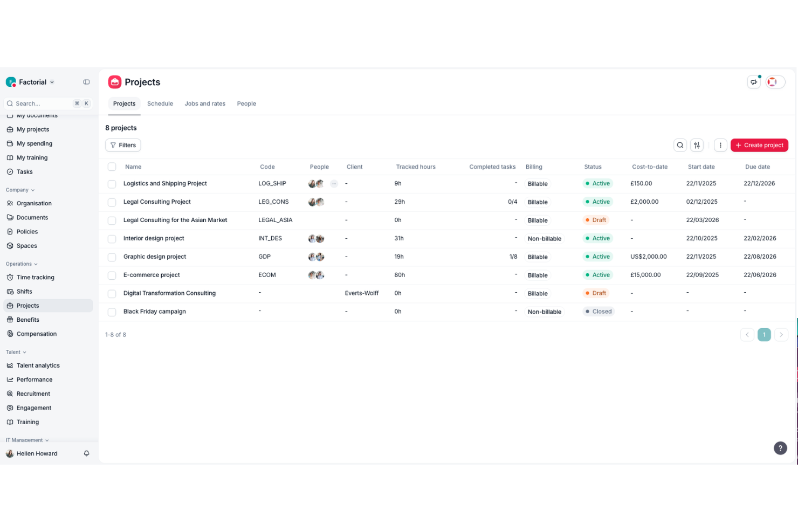Open the Compensation section

pyautogui.click(x=37, y=333)
